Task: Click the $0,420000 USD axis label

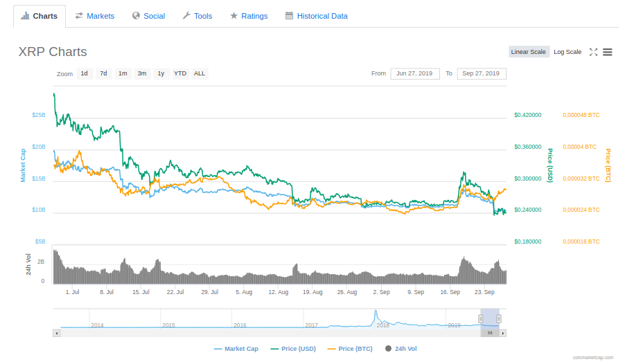Action: [x=528, y=115]
